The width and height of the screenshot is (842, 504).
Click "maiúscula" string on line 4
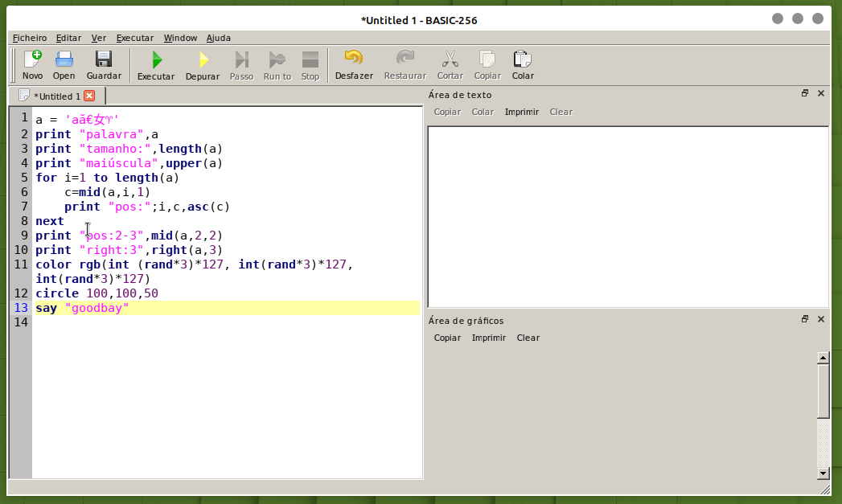pos(119,163)
